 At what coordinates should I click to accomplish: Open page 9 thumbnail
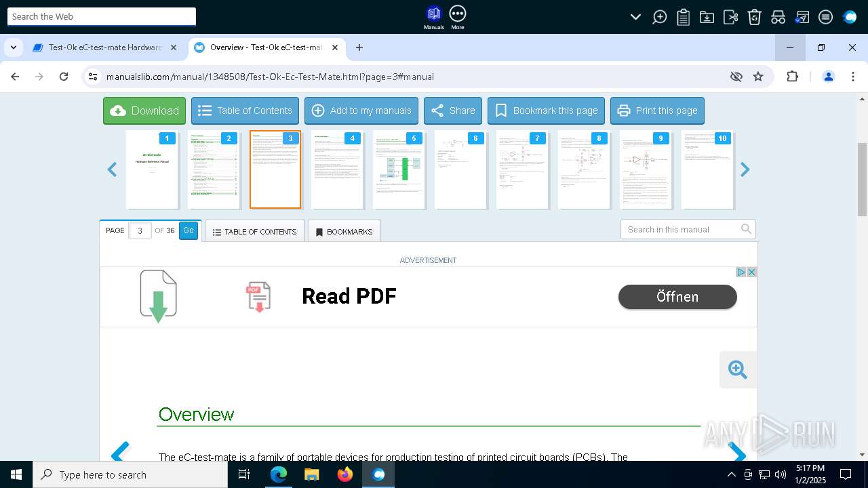646,169
